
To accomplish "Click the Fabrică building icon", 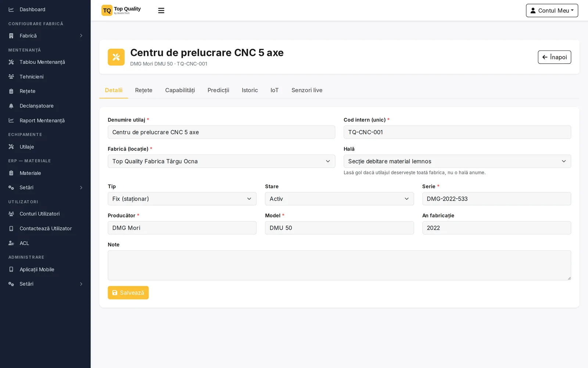I will [x=11, y=36].
